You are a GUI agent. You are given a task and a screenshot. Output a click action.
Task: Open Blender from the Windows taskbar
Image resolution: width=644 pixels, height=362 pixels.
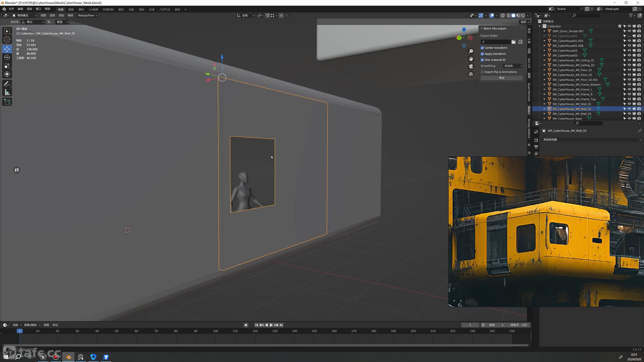[68, 357]
